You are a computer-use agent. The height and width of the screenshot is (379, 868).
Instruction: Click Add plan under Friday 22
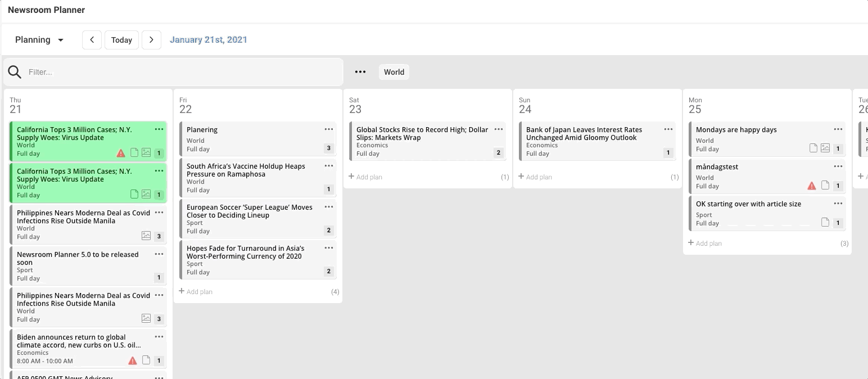(196, 291)
